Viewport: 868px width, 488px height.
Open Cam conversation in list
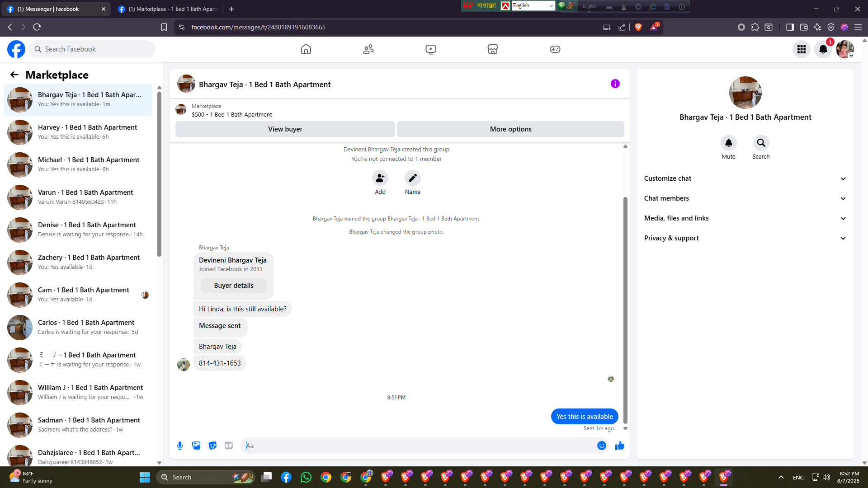[x=78, y=295]
